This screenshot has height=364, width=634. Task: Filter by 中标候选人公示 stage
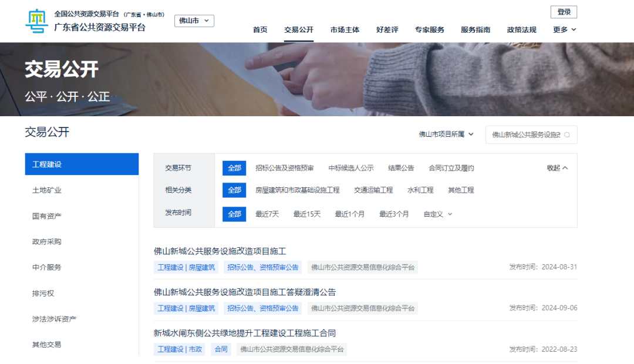point(350,168)
